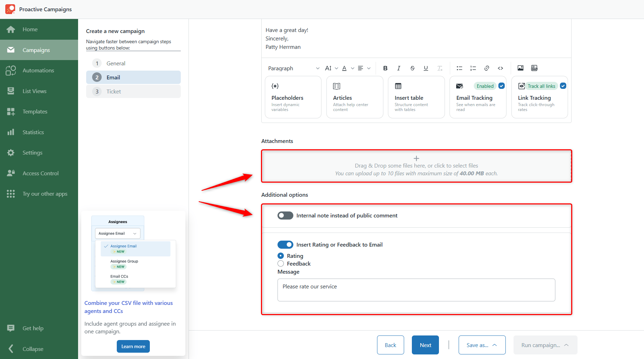
Task: Toggle Internal note instead of public comment
Action: tap(285, 215)
